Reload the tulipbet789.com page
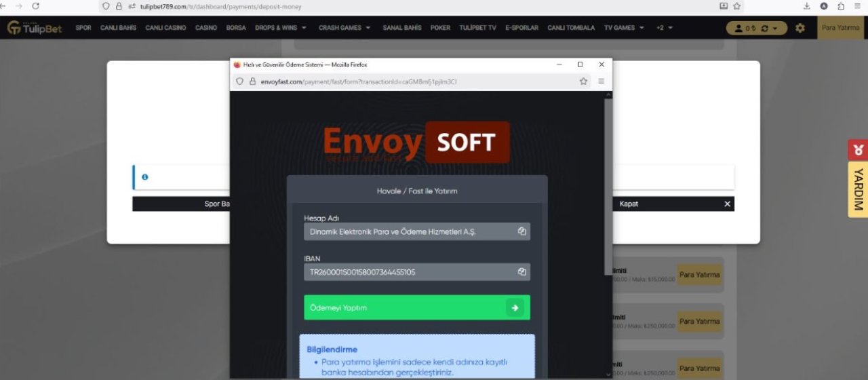Screen dimensions: 868x380 [x=35, y=6]
